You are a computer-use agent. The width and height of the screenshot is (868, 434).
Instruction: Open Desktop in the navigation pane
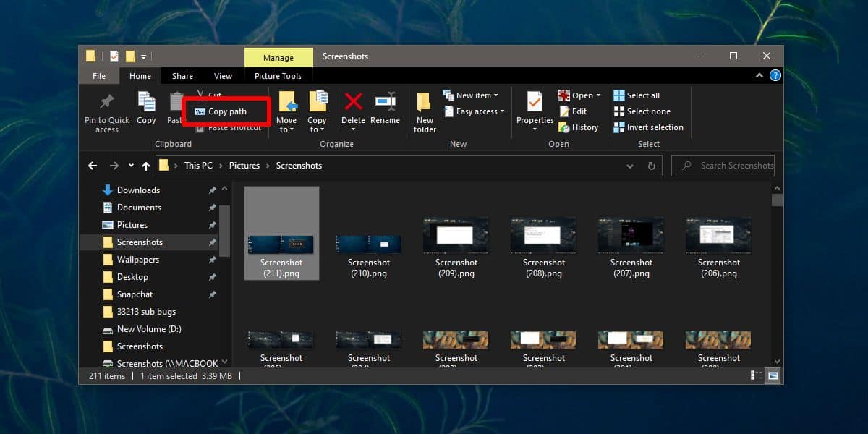pos(132,277)
